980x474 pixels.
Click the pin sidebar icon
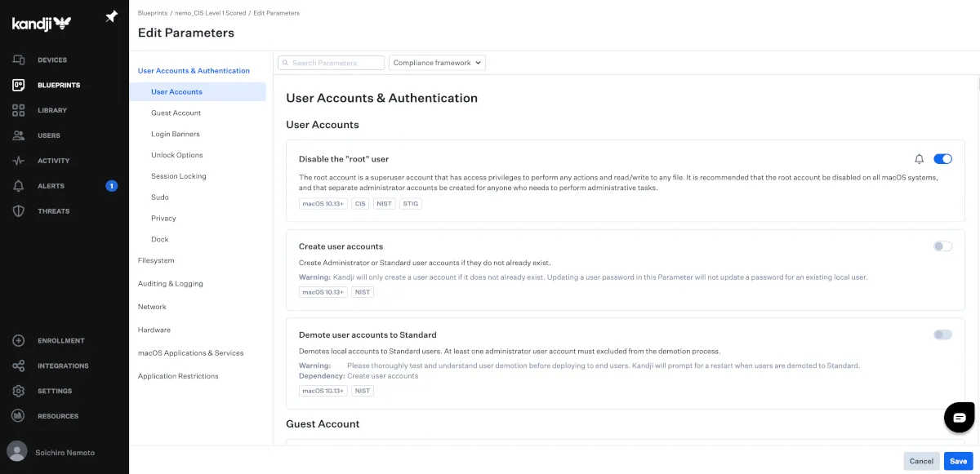(x=111, y=17)
